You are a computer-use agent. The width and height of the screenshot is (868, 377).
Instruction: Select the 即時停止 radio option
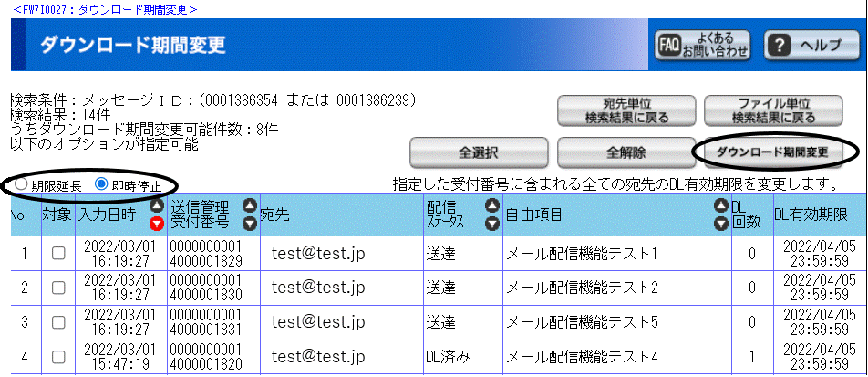[x=102, y=183]
